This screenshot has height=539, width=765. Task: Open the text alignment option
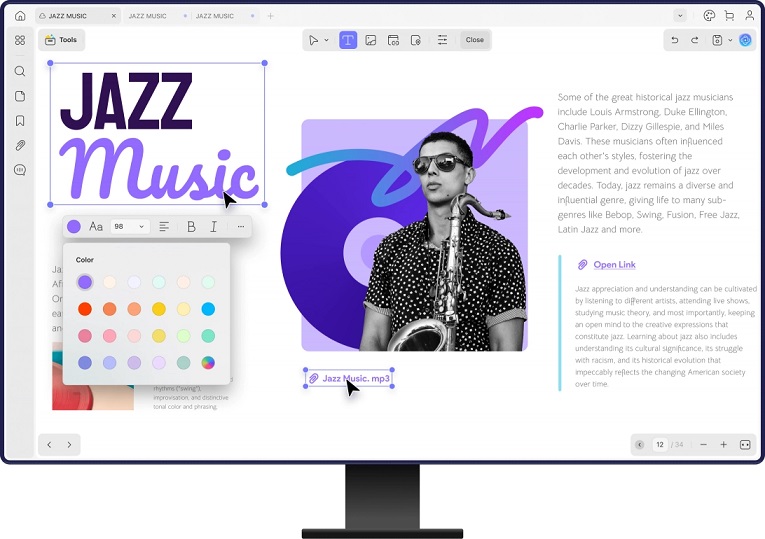tap(164, 227)
